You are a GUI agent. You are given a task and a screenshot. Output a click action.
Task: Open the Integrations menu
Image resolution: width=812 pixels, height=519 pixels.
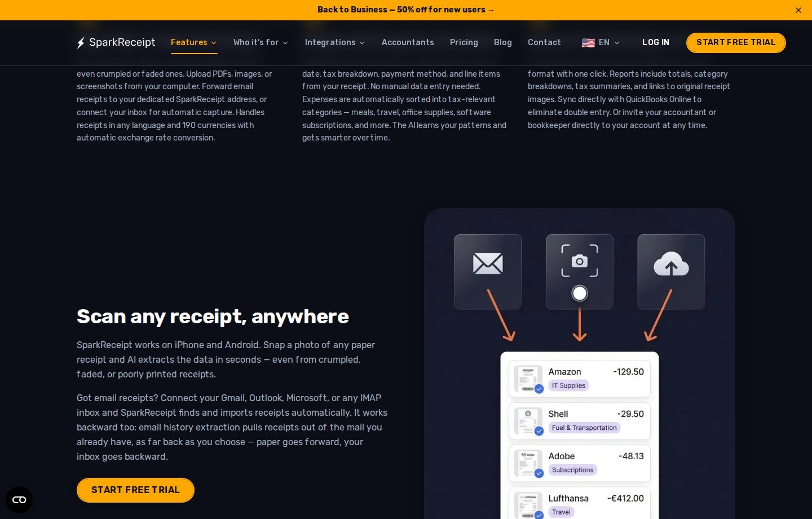coord(334,42)
